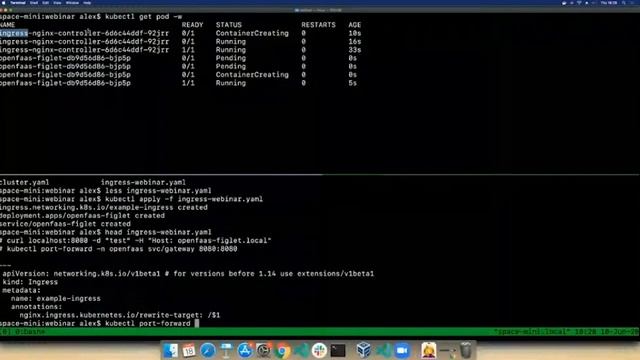Click the tmux '0:bash' window indicator
This screenshot has height=360, width=640.
[29, 332]
